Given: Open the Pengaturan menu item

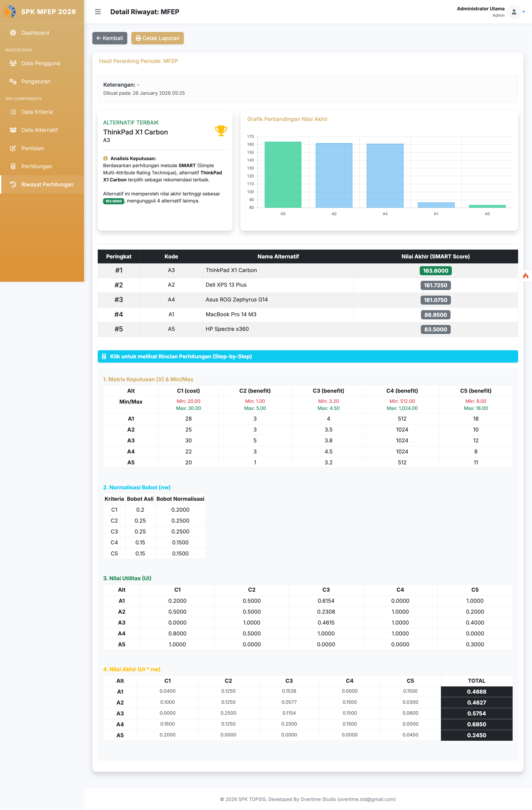Looking at the screenshot, I should 42,81.
